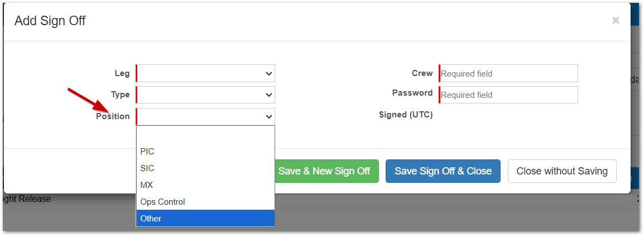The image size is (644, 236).
Task: Pick MX as the position
Action: (x=205, y=185)
